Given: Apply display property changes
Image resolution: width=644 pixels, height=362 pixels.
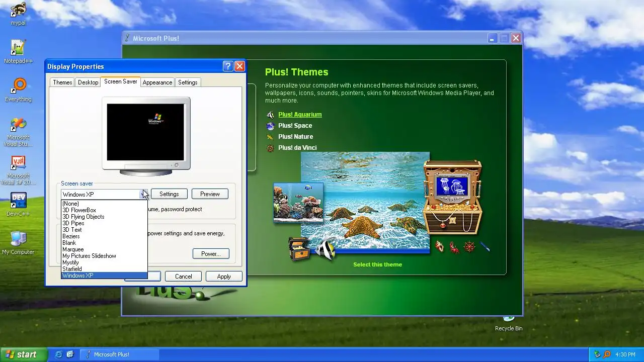Looking at the screenshot, I should (x=224, y=277).
